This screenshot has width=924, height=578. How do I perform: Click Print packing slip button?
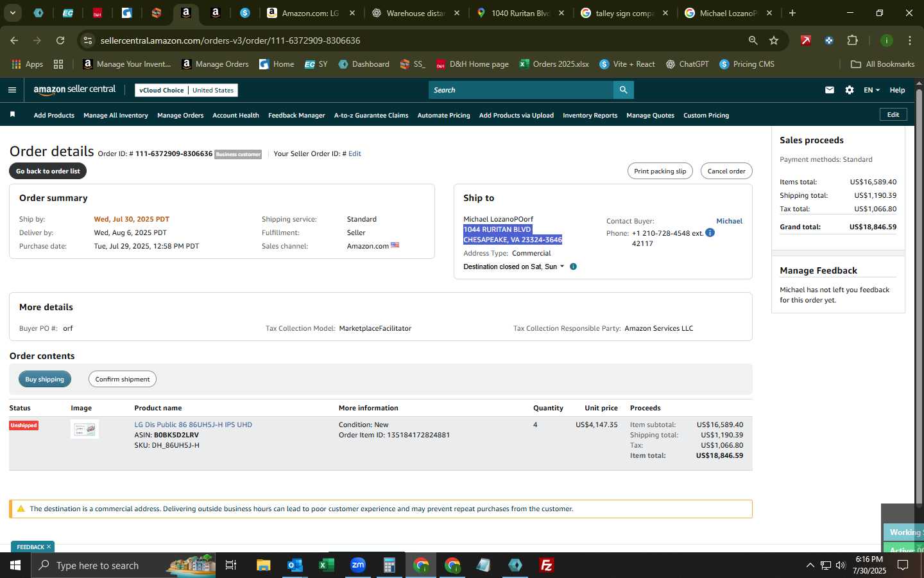tap(660, 171)
